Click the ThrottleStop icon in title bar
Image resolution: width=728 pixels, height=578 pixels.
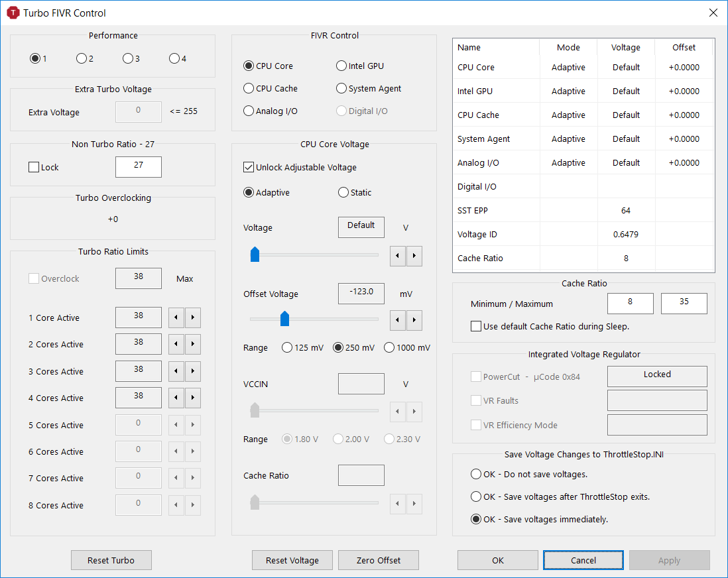point(13,13)
